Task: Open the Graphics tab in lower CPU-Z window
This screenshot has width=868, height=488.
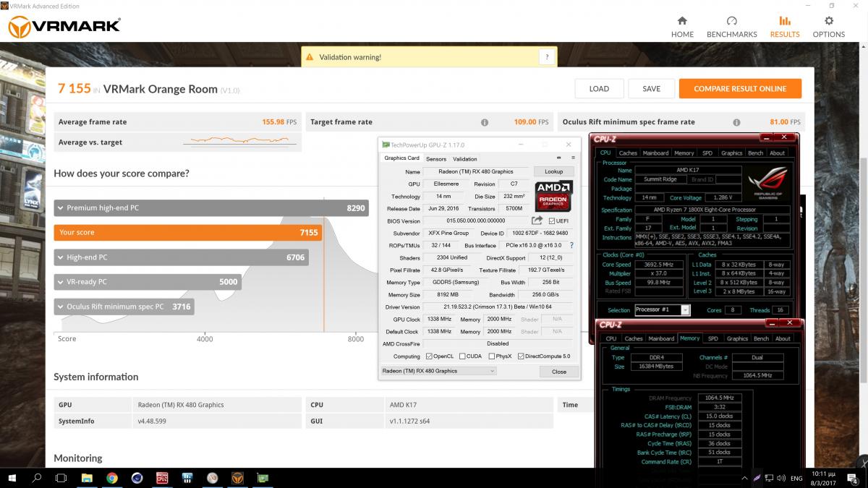Action: pyautogui.click(x=737, y=338)
